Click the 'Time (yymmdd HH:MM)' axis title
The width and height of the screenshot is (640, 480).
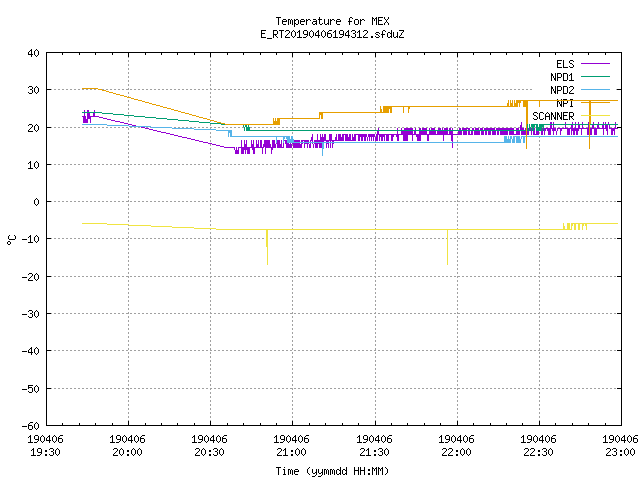332,471
